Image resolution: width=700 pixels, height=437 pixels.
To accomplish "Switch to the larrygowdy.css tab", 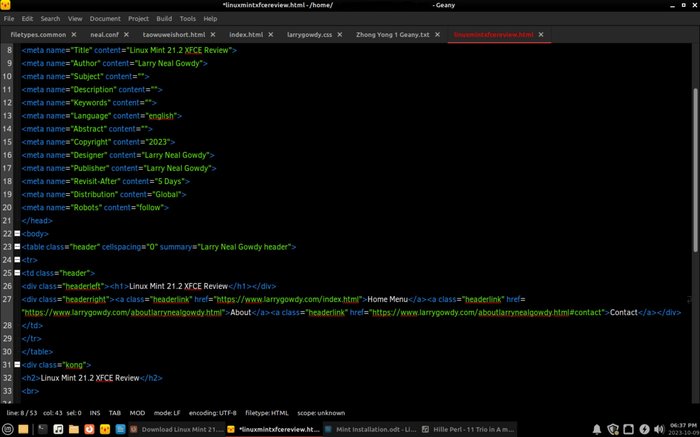I will pyautogui.click(x=309, y=34).
